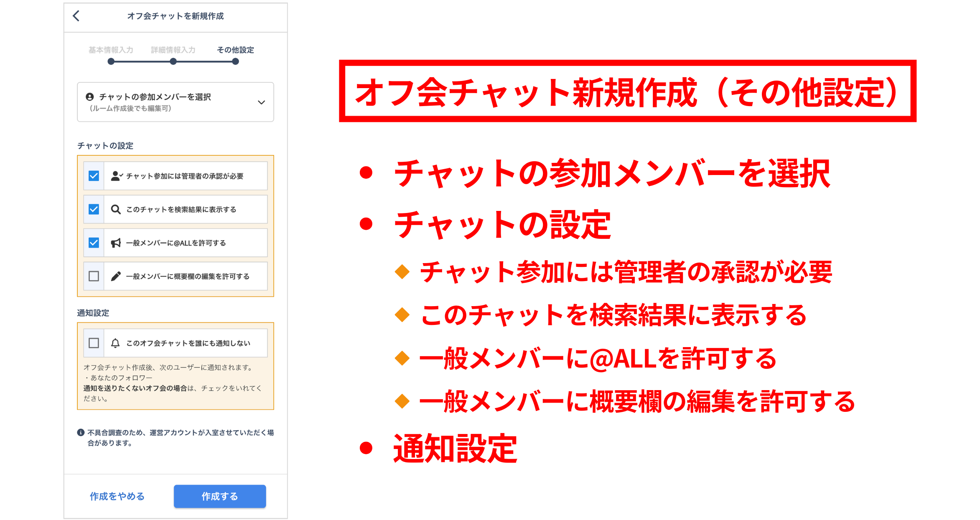This screenshot has height=520, width=980.
Task: Select the その他設定 step label
Action: point(235,50)
